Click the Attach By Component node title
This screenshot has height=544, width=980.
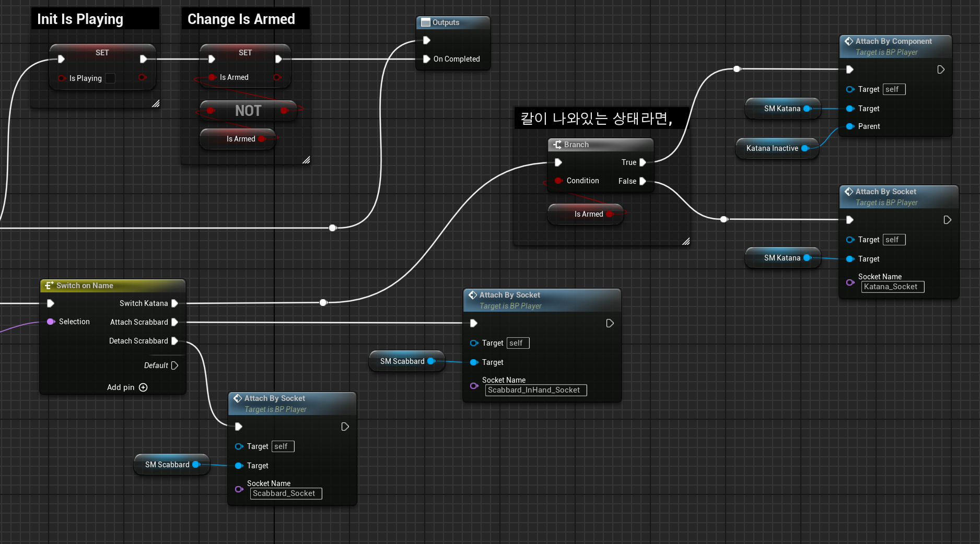(894, 41)
